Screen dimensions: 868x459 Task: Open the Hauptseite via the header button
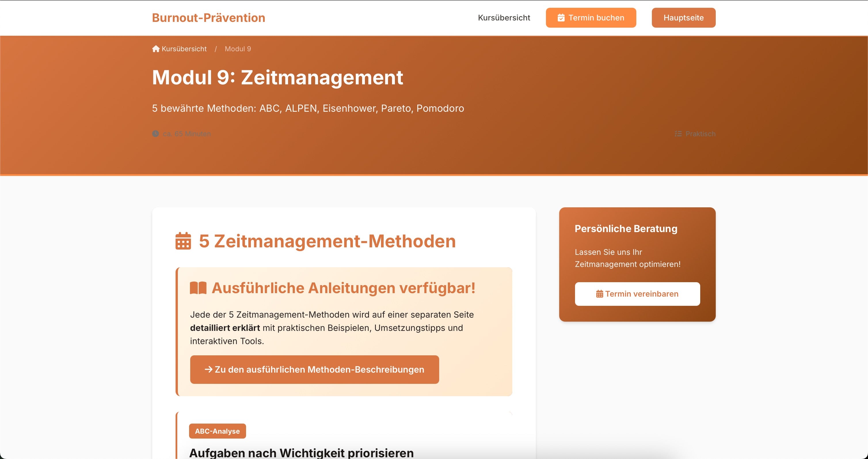683,18
